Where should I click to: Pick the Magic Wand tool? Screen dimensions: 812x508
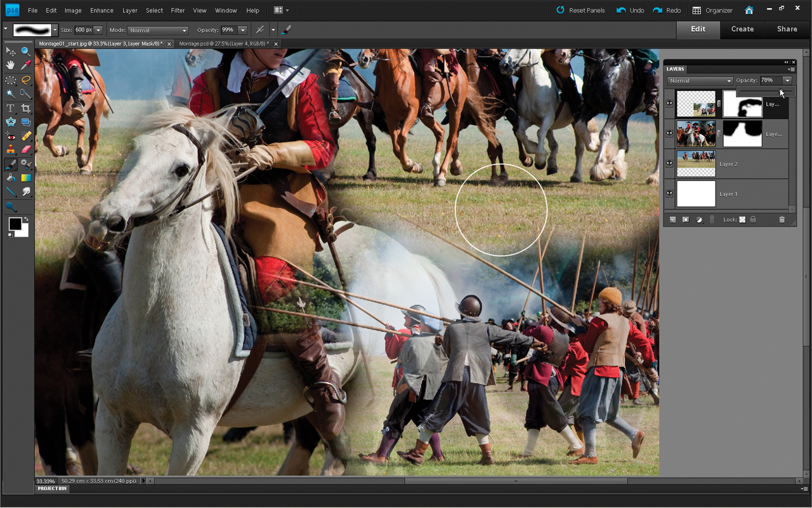[11, 94]
